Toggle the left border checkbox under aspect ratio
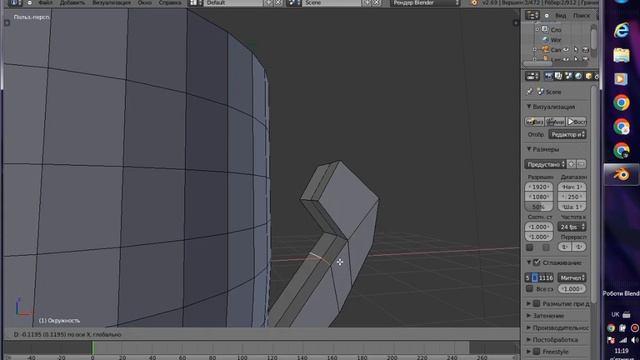The height and width of the screenshot is (360, 640). point(530,247)
